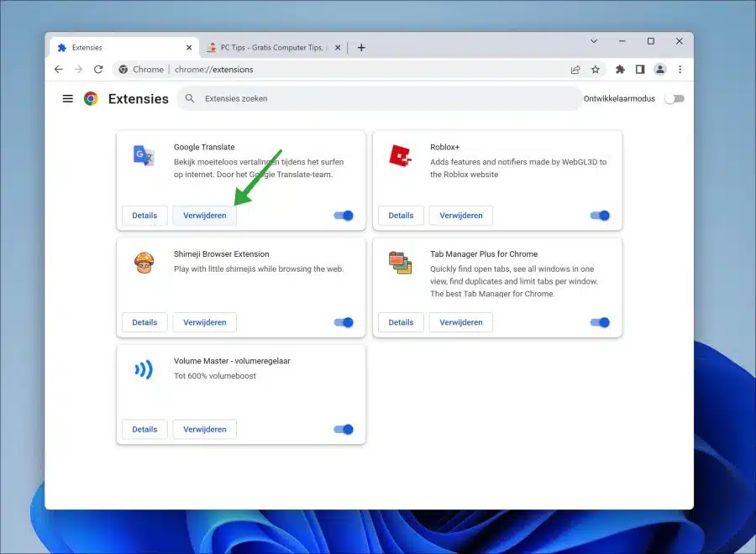Click the Chrome site info chip in address bar
This screenshot has height=554, width=756.
(x=141, y=70)
